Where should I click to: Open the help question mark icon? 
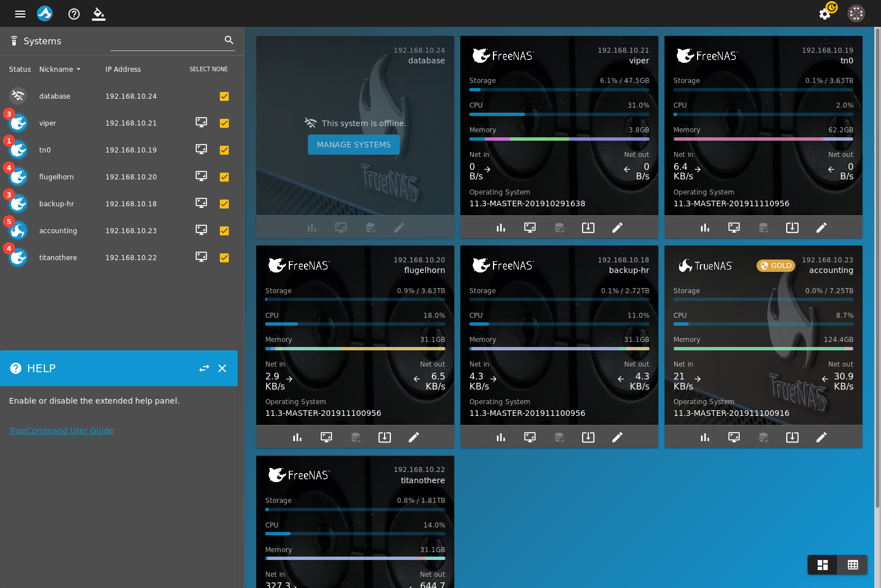click(x=74, y=14)
